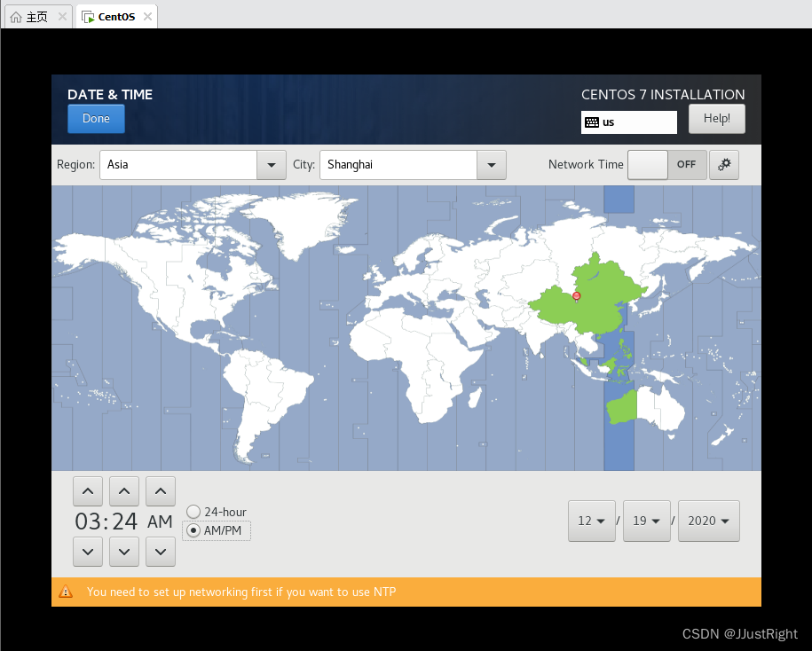
Task: Decrease the hours value with down arrow
Action: pyautogui.click(x=88, y=552)
